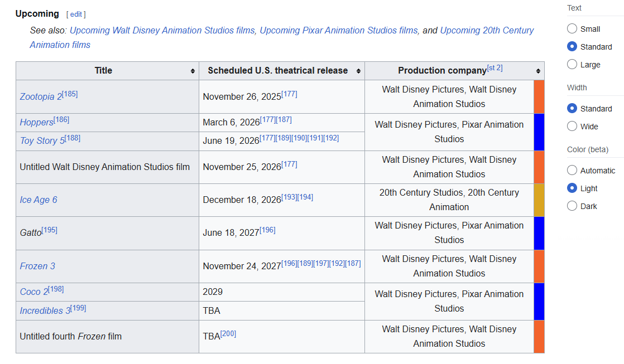Open footnote st 2 in Production company header
The height and width of the screenshot is (364, 624).
point(495,68)
